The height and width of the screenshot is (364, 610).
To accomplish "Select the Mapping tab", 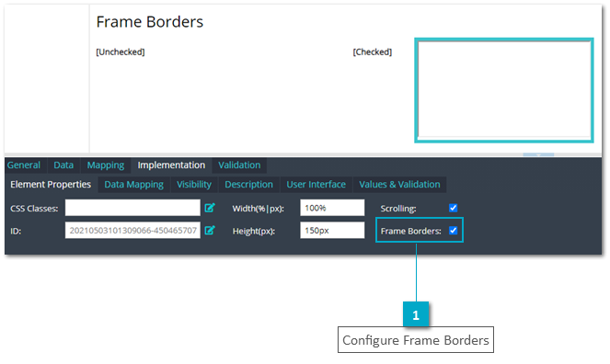I will coord(106,165).
